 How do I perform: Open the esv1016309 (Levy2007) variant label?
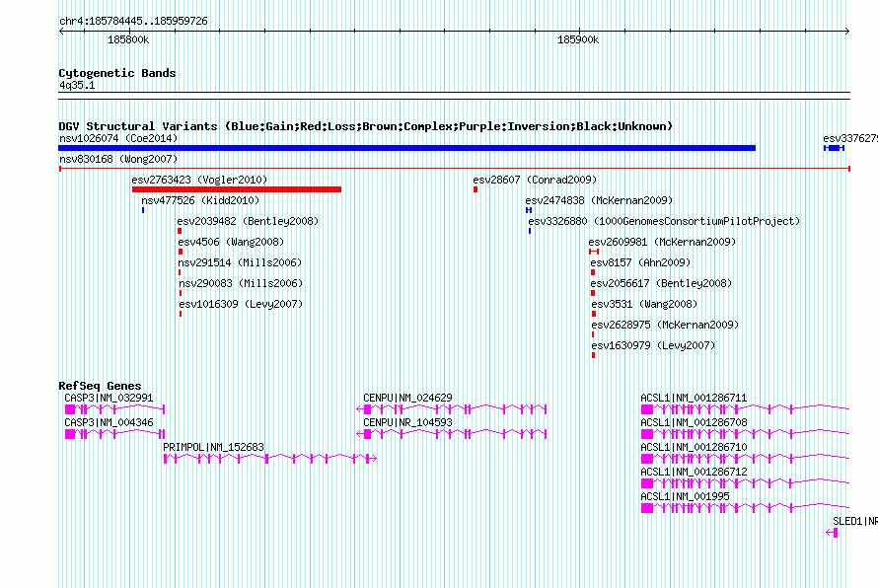[x=241, y=304]
